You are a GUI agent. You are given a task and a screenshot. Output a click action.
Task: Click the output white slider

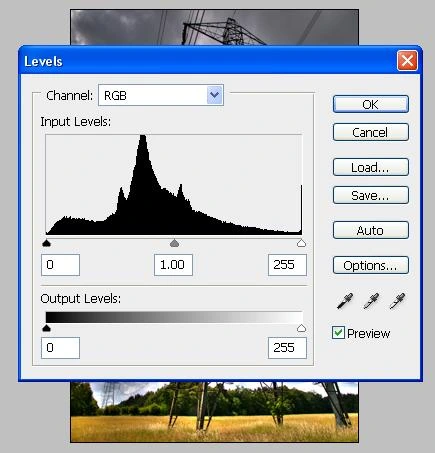(301, 328)
